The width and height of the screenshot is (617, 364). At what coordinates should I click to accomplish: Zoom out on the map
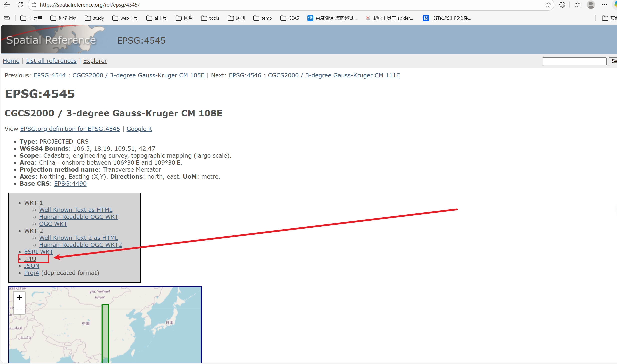19,309
